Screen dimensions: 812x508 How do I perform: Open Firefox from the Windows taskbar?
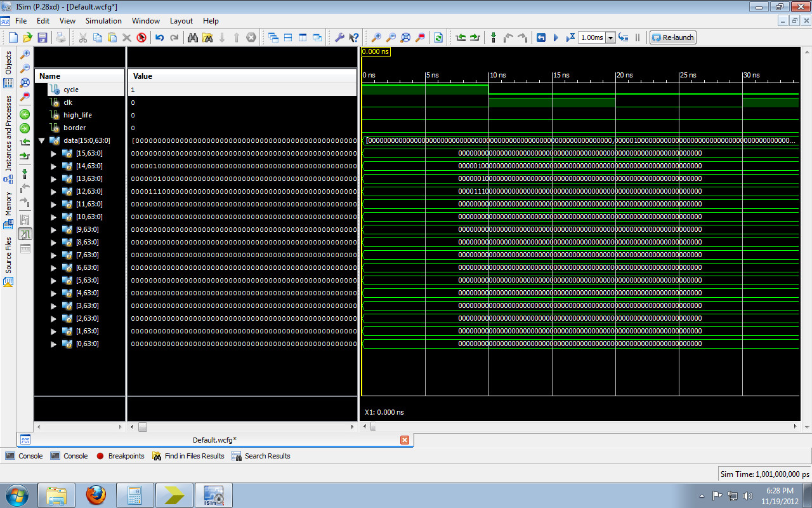pos(96,495)
